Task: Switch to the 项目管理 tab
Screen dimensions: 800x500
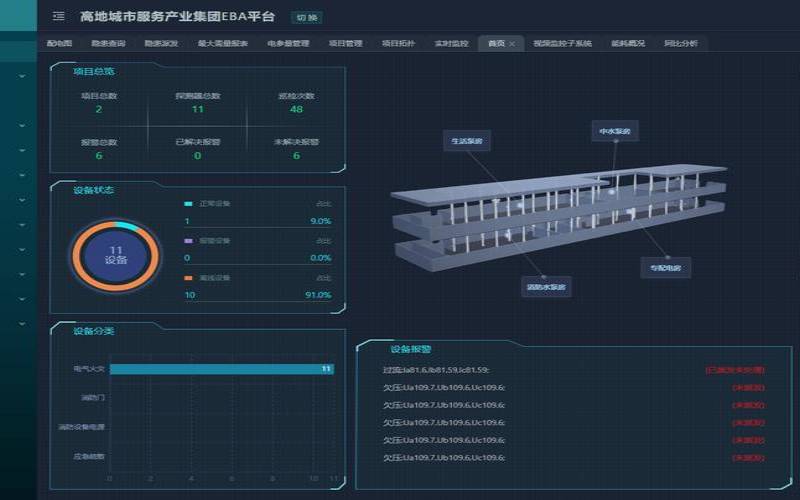Action: 345,43
